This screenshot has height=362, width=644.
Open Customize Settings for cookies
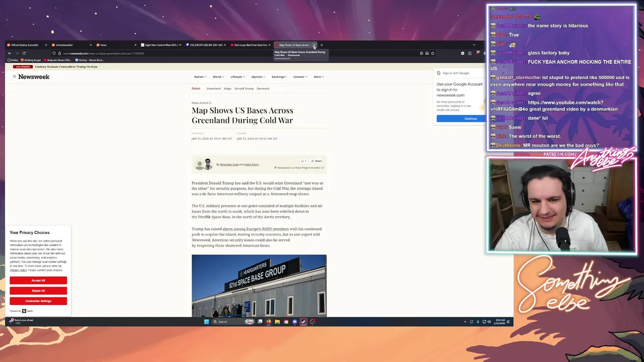click(x=38, y=301)
